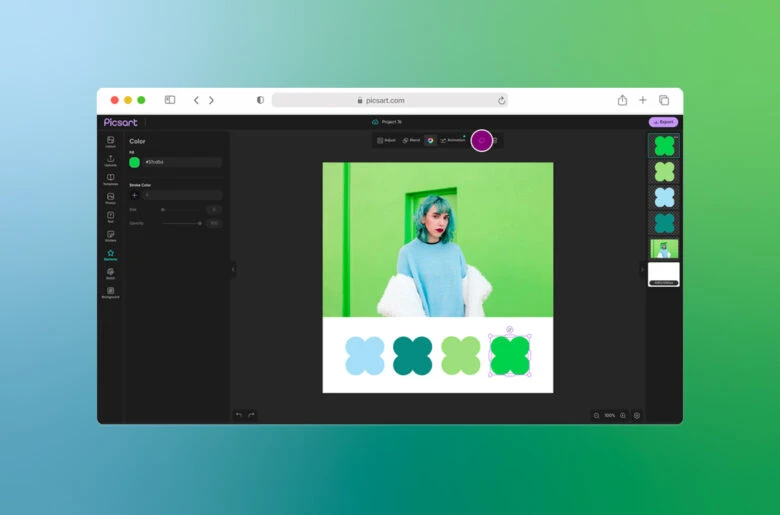Click the Stroke Color input field

click(x=182, y=195)
